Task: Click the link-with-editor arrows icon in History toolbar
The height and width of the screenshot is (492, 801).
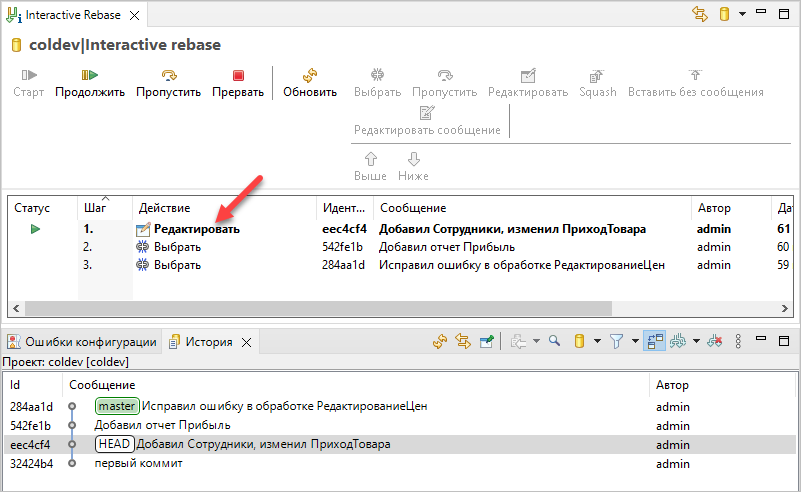Action: point(463,341)
